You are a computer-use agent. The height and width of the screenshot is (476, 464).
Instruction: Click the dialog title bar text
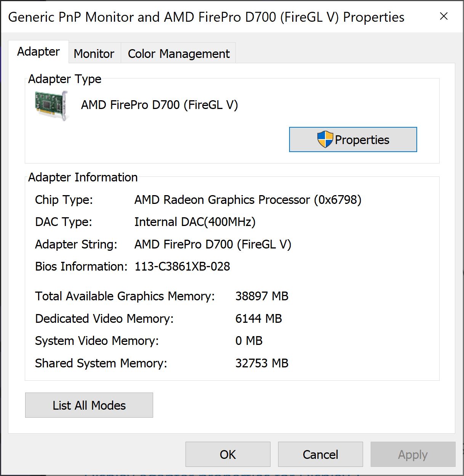[x=206, y=17]
